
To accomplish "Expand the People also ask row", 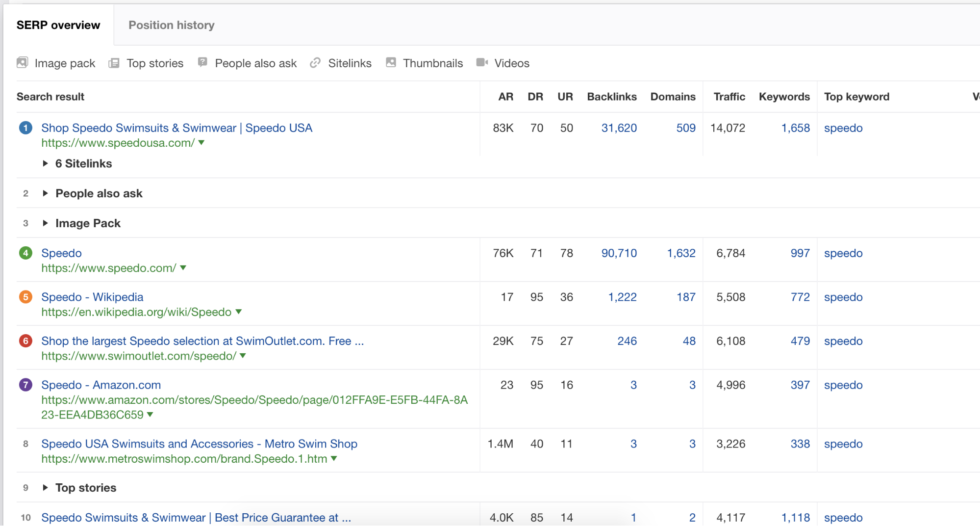I will (45, 193).
